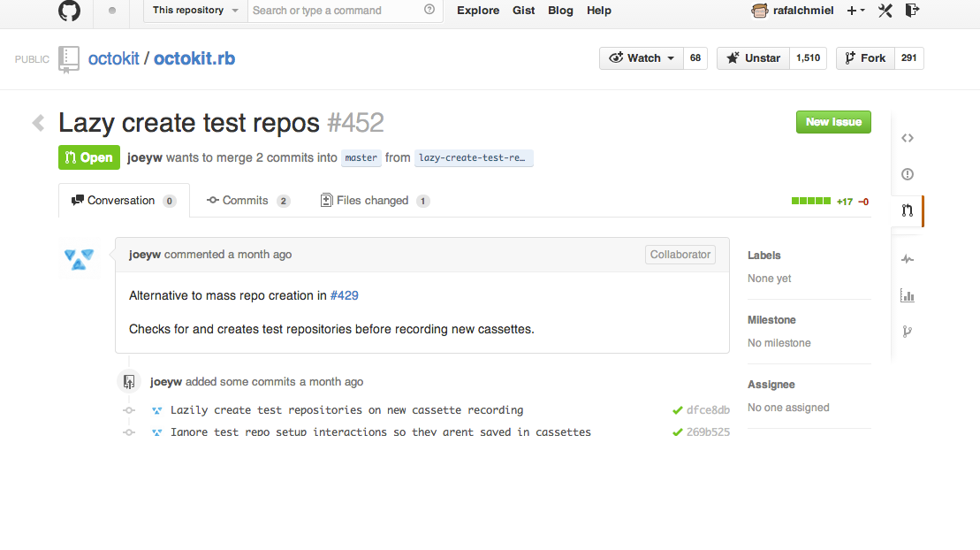
Task: Click the green check for 269b525
Action: (678, 432)
